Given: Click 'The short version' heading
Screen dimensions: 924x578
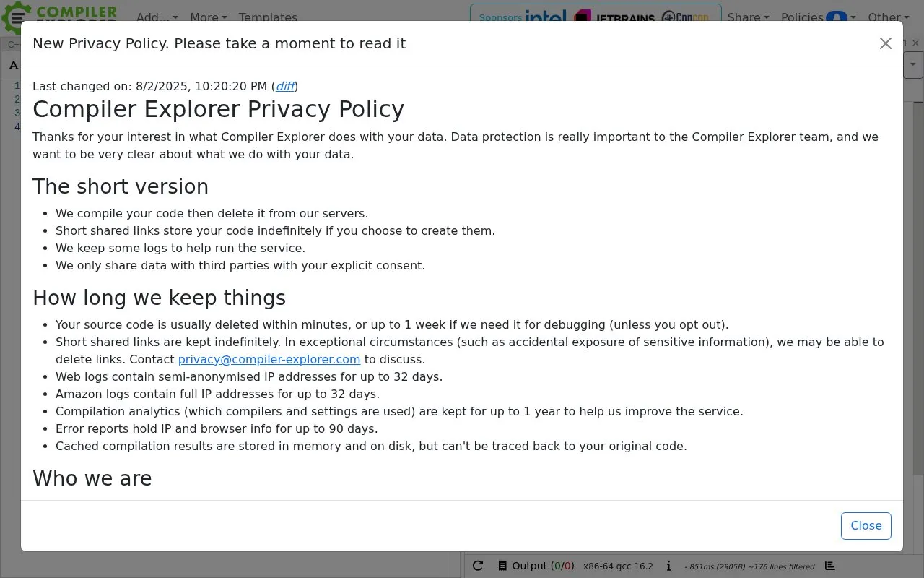Looking at the screenshot, I should pyautogui.click(x=121, y=186).
